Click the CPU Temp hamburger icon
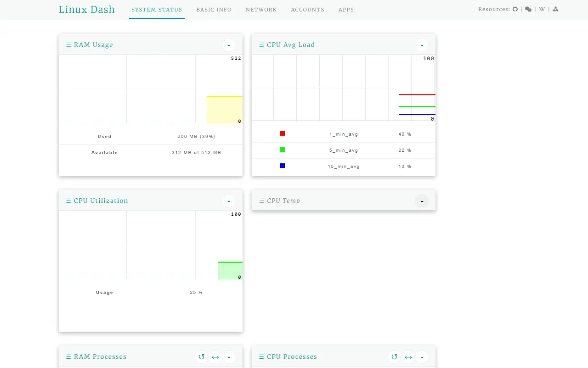The width and height of the screenshot is (588, 368). point(262,201)
